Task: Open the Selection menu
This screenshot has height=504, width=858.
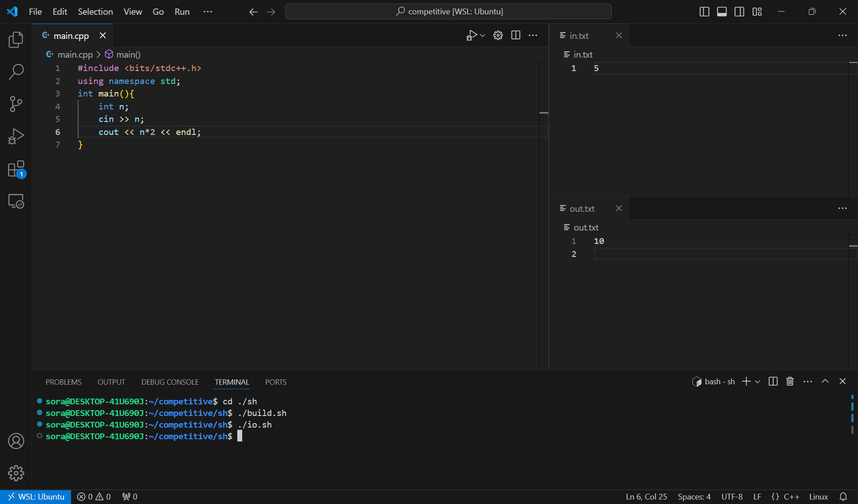Action: point(95,12)
